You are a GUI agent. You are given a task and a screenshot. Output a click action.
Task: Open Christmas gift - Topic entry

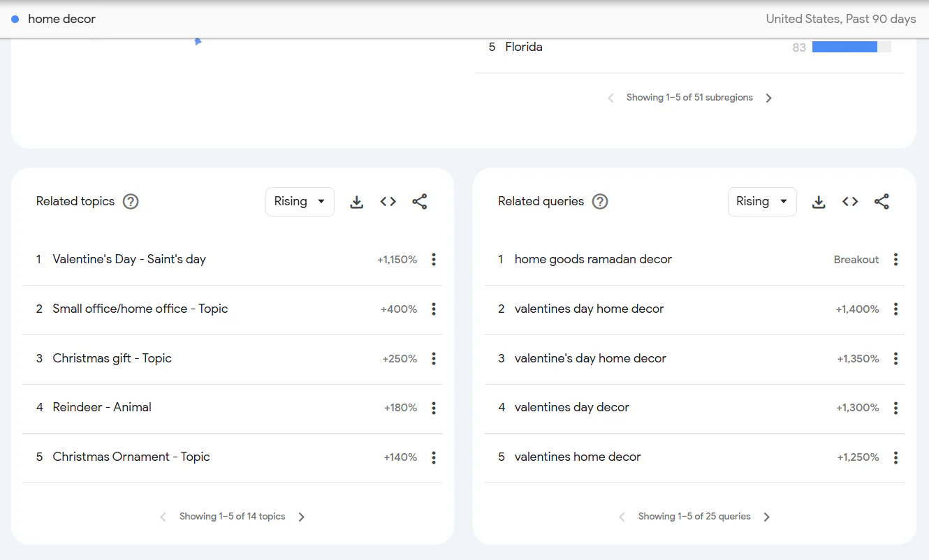[112, 358]
